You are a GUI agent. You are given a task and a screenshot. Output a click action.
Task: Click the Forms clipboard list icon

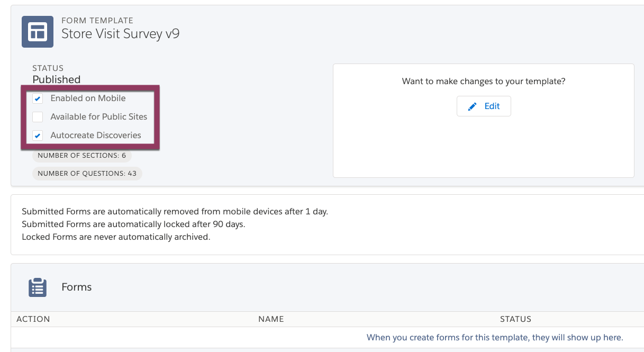point(38,287)
